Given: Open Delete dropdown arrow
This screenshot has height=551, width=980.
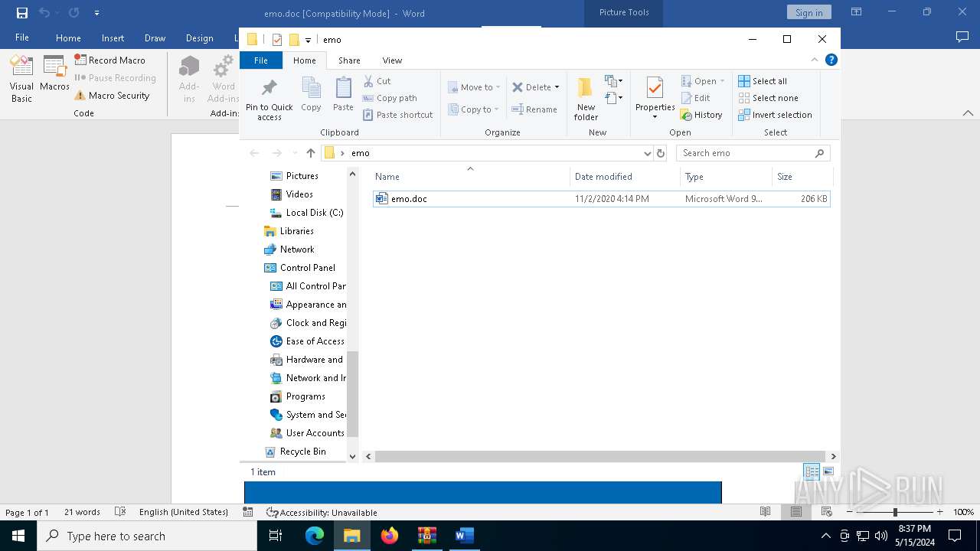Looking at the screenshot, I should (x=557, y=87).
